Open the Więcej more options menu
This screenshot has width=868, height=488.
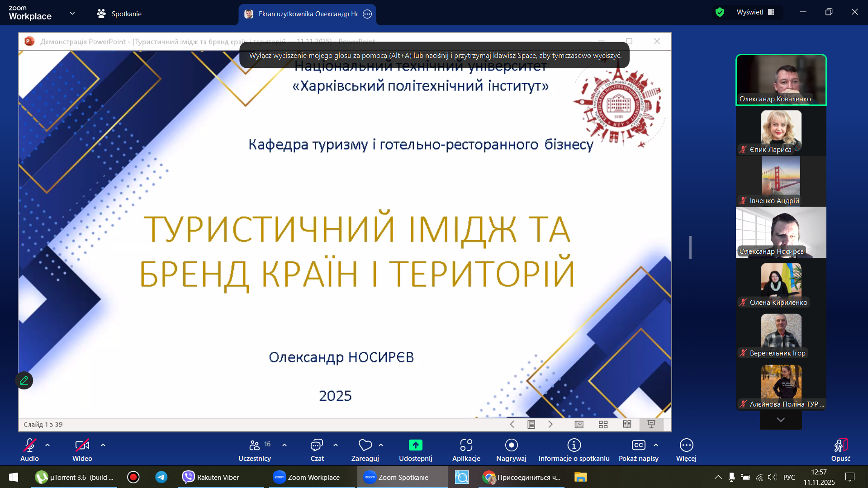click(686, 450)
